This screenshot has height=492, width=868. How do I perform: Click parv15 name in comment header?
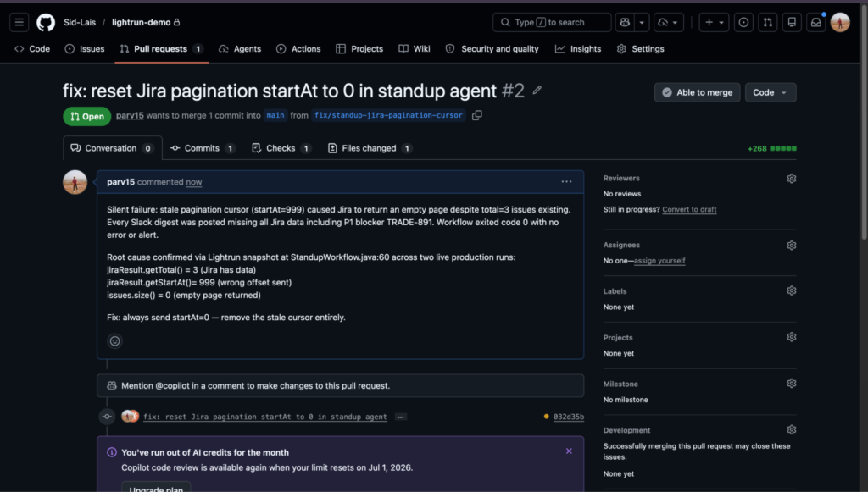tap(120, 182)
